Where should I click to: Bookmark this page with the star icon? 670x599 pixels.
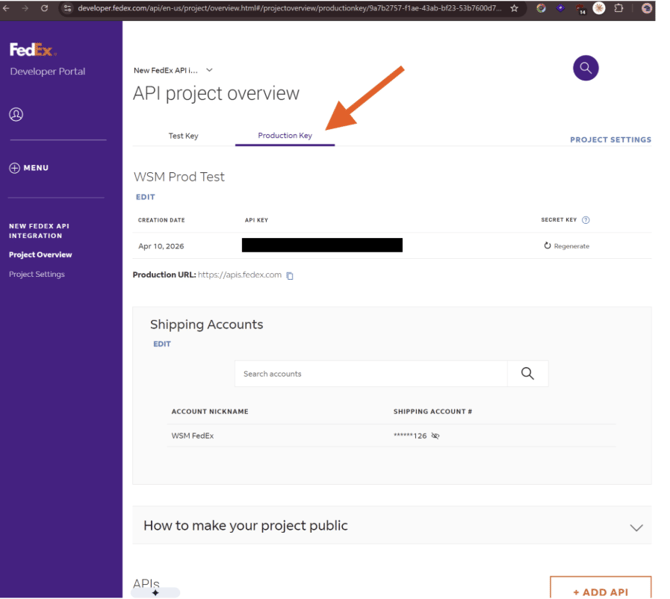[514, 8]
